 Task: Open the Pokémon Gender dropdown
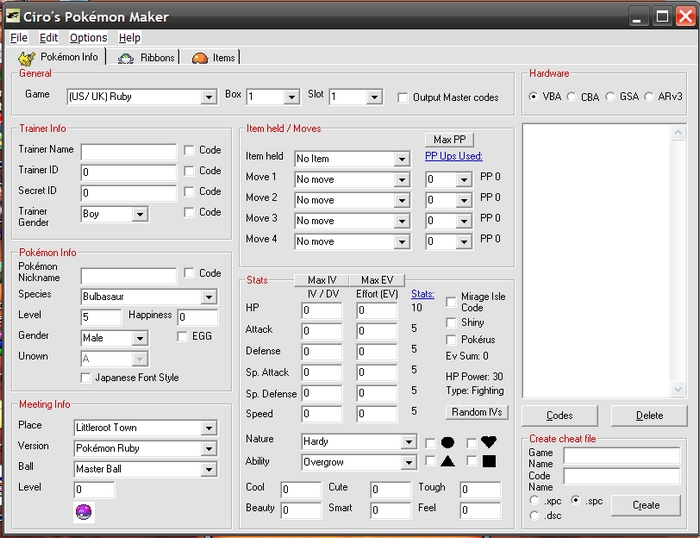140,338
